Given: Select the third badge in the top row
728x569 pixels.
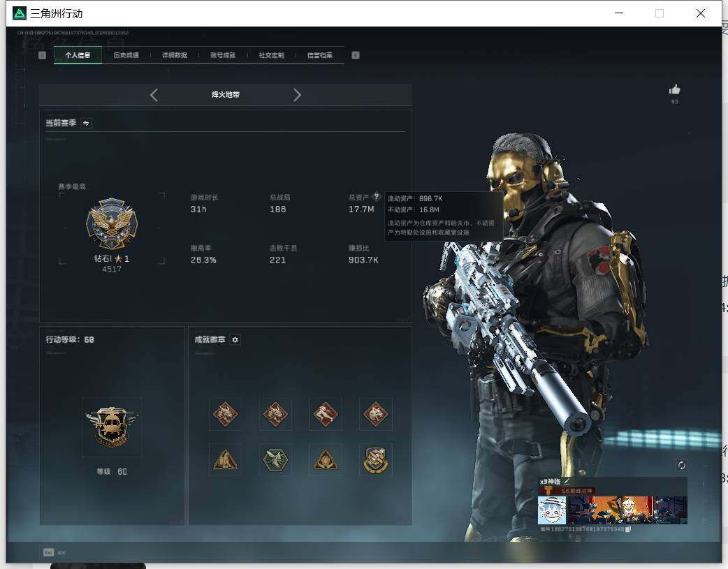Looking at the screenshot, I should pos(326,414).
